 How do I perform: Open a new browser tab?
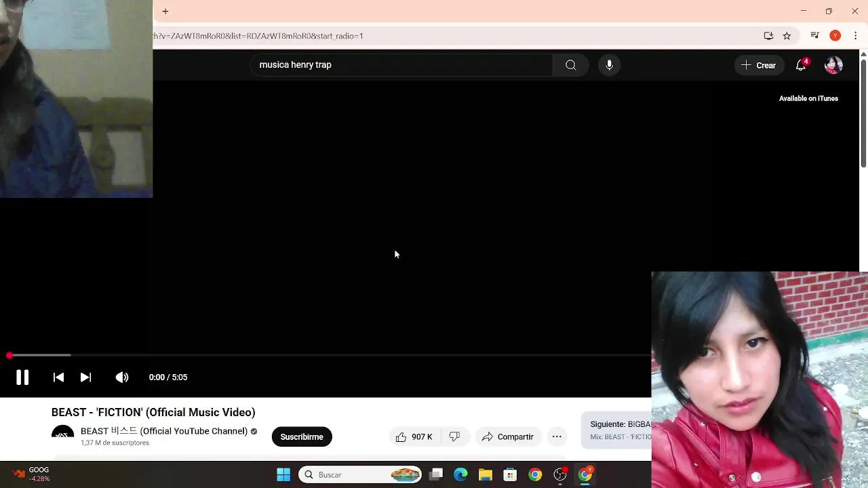(165, 12)
